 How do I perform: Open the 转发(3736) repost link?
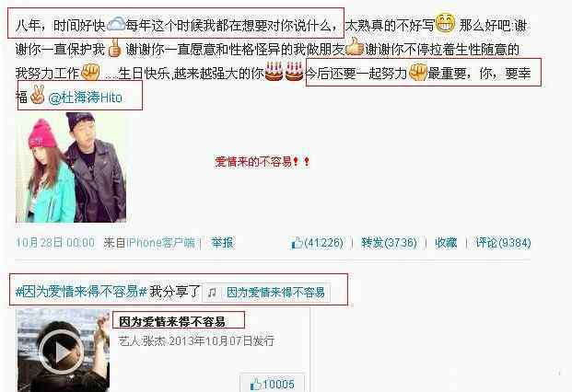coord(389,243)
